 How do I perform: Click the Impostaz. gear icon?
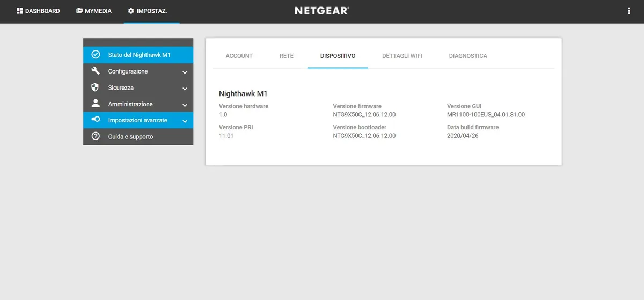click(x=131, y=11)
